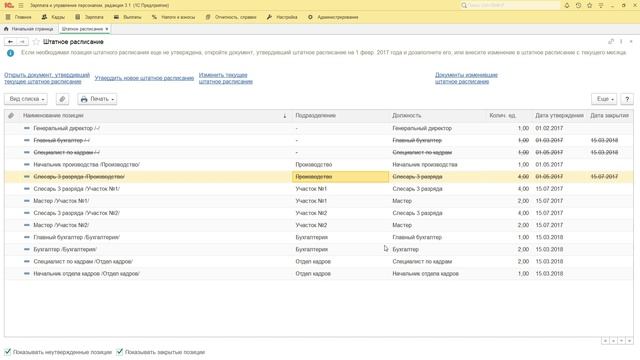
Task: Select row Генеральный директор /-/
Action: [x=319, y=128]
